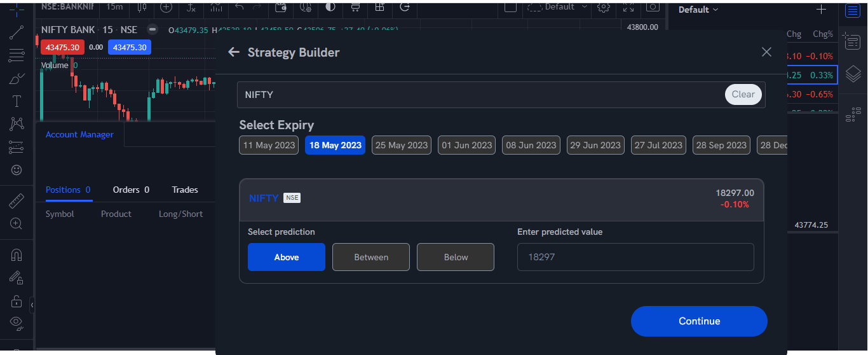Screen dimensions: 868x355
Task: Select the trend line drawing tool
Action: (x=17, y=32)
